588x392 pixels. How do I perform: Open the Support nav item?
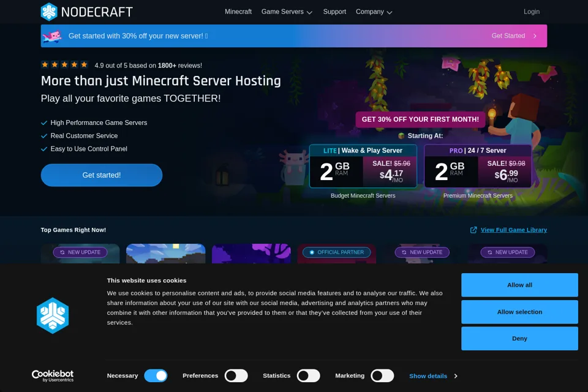pos(334,12)
